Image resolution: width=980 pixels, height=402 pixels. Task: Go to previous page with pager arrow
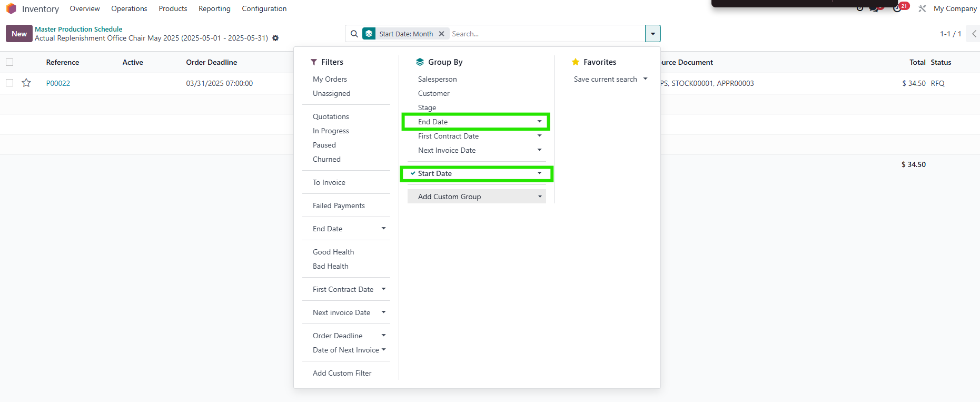point(974,34)
